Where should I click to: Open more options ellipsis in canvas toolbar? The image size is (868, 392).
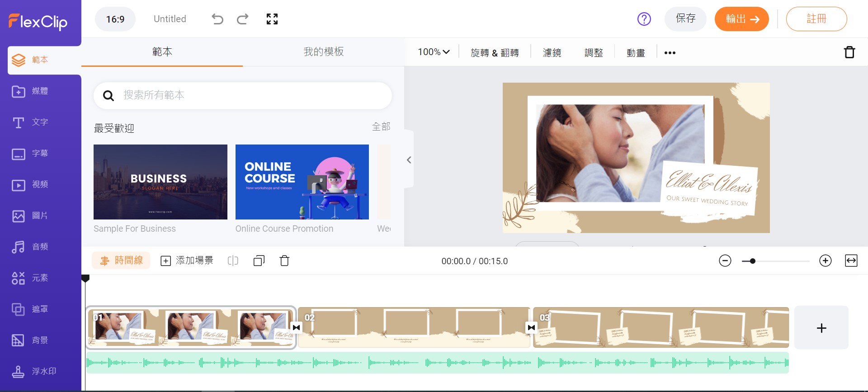(670, 53)
